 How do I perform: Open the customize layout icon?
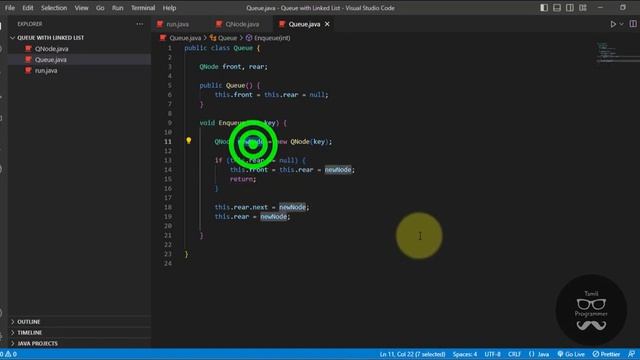click(583, 8)
